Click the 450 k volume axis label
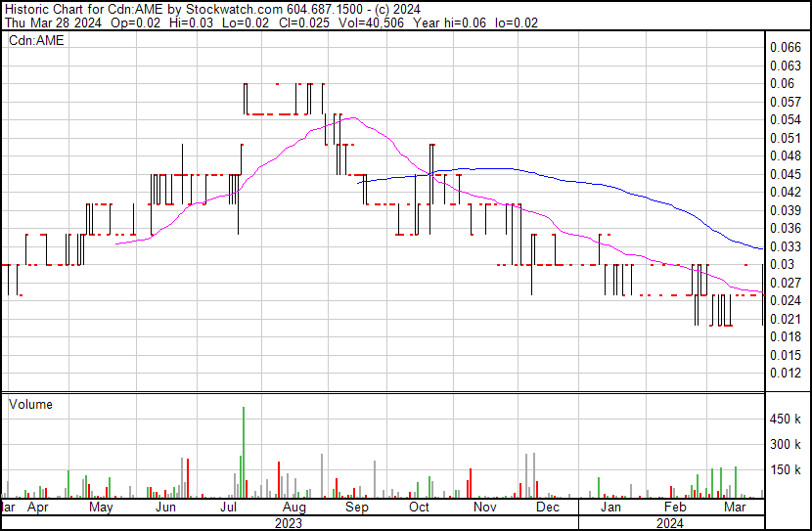Viewport: 812px width, 531px height. [x=787, y=419]
